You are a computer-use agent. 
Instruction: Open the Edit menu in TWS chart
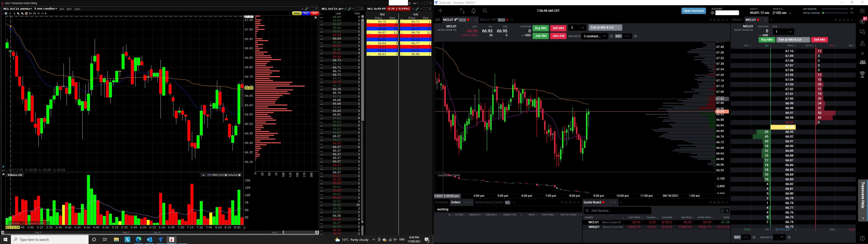click(x=69, y=9)
